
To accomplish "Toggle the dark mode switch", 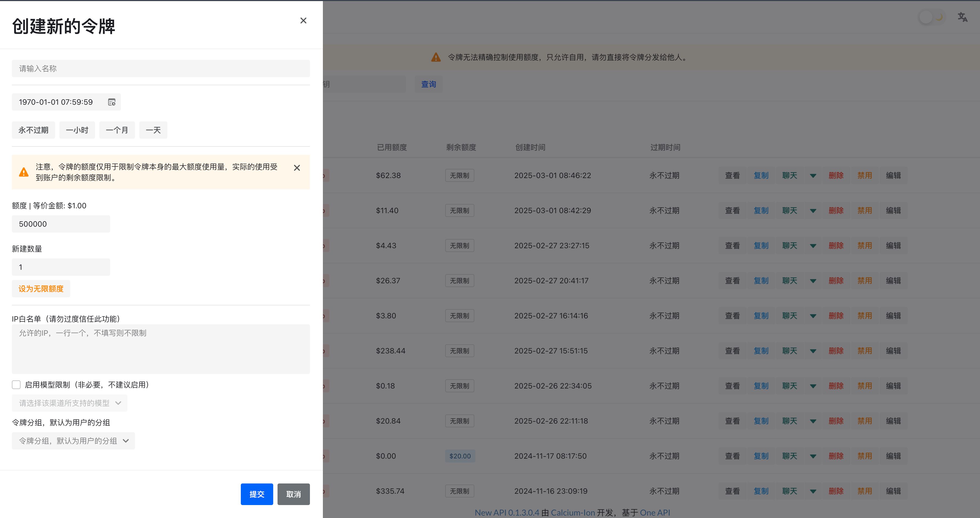I will [931, 17].
